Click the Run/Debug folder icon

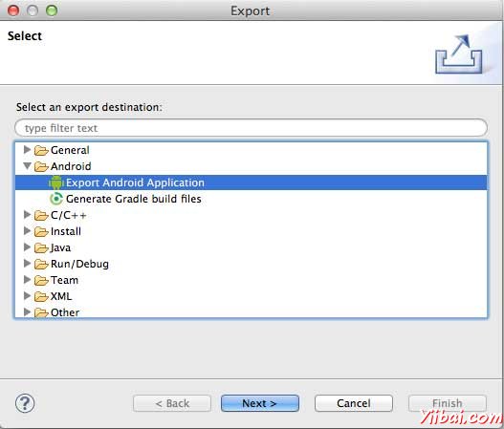click(41, 264)
